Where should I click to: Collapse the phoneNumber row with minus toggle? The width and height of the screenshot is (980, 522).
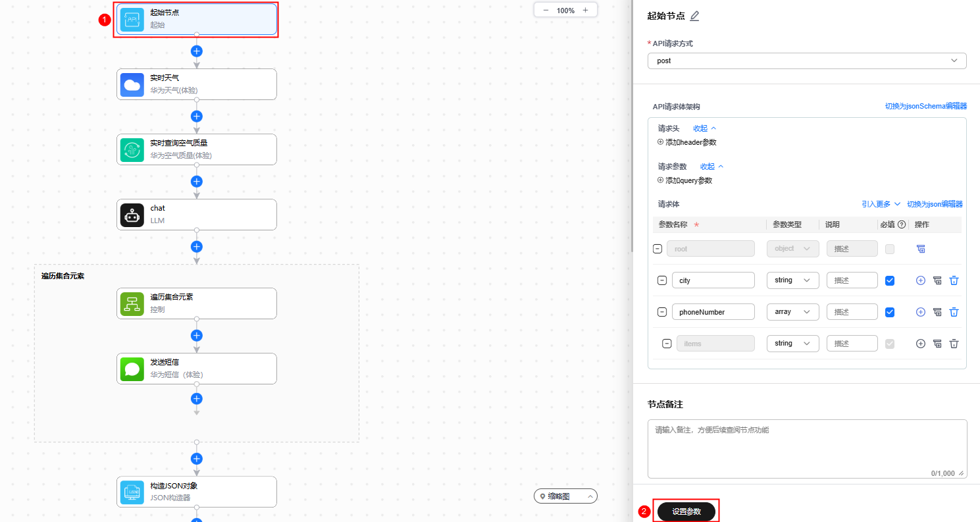click(662, 312)
